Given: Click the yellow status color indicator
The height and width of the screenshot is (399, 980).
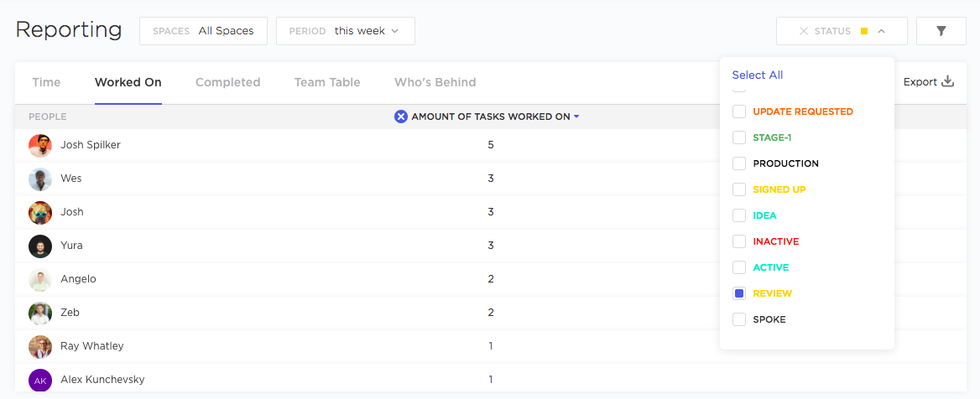Looking at the screenshot, I should tap(864, 31).
